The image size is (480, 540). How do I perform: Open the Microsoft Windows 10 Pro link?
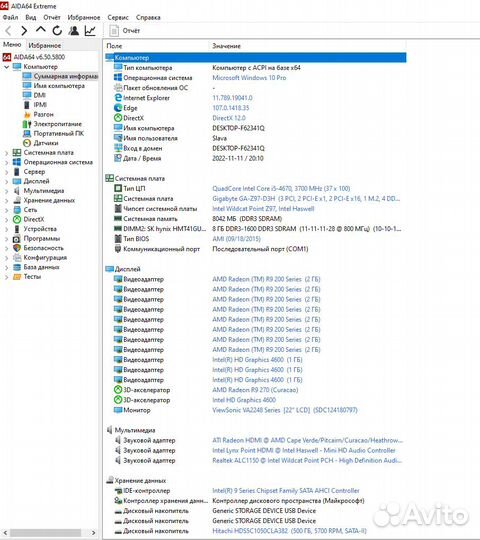[249, 78]
